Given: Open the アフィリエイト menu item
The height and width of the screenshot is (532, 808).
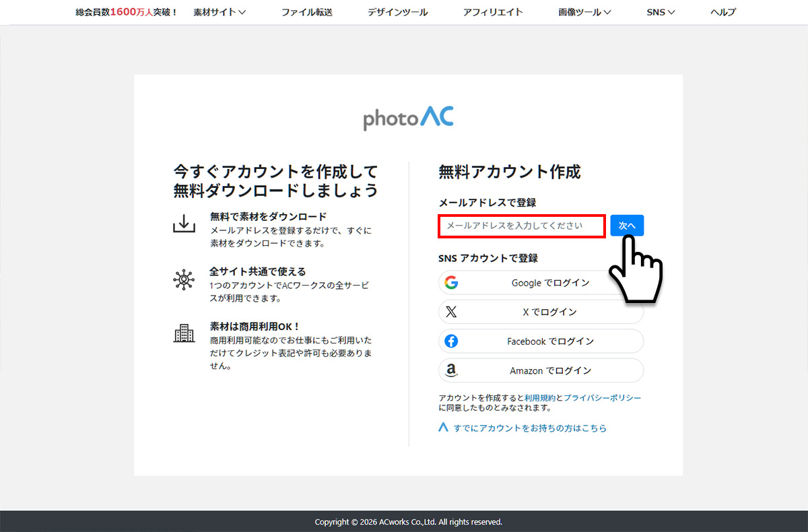Looking at the screenshot, I should click(x=493, y=12).
